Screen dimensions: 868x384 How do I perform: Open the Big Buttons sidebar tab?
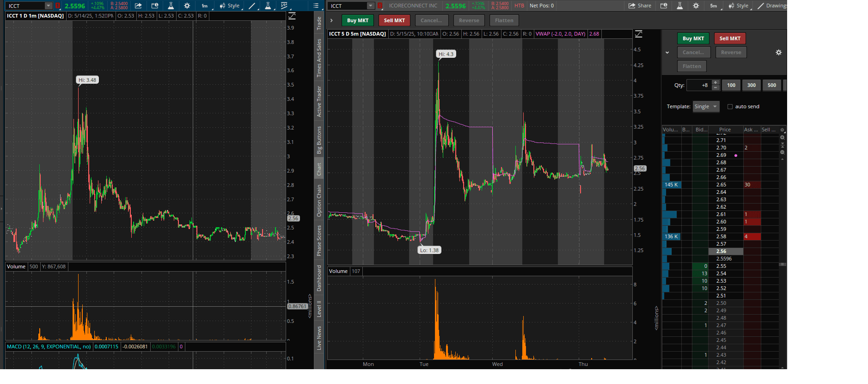click(319, 140)
